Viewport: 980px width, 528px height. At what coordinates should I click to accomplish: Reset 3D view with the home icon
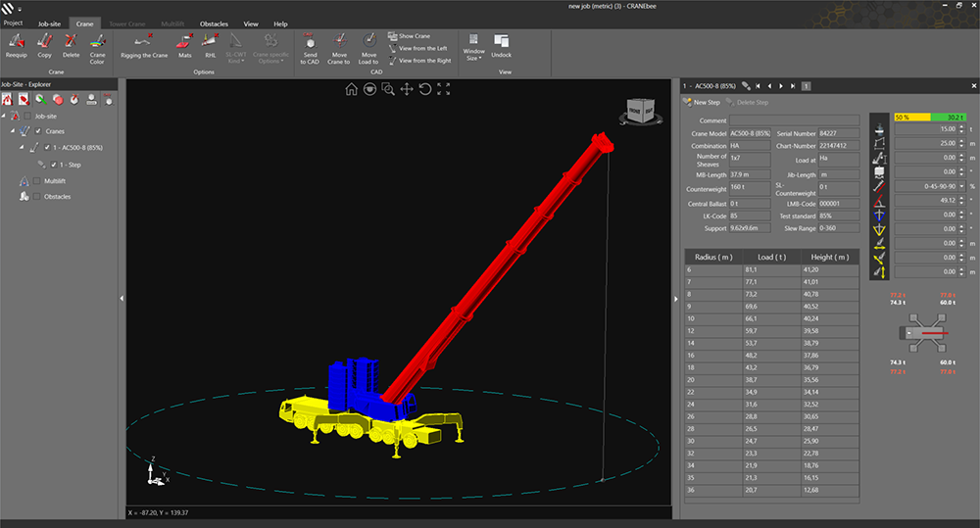[351, 89]
